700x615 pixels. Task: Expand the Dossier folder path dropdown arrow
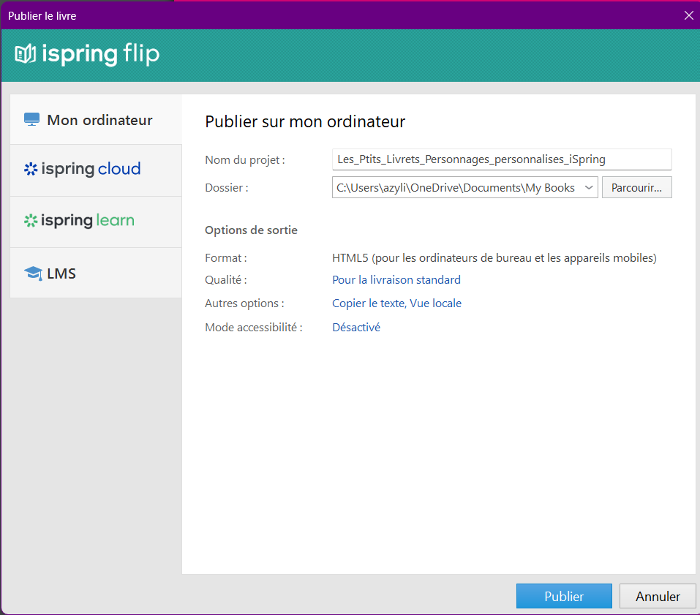(x=589, y=188)
